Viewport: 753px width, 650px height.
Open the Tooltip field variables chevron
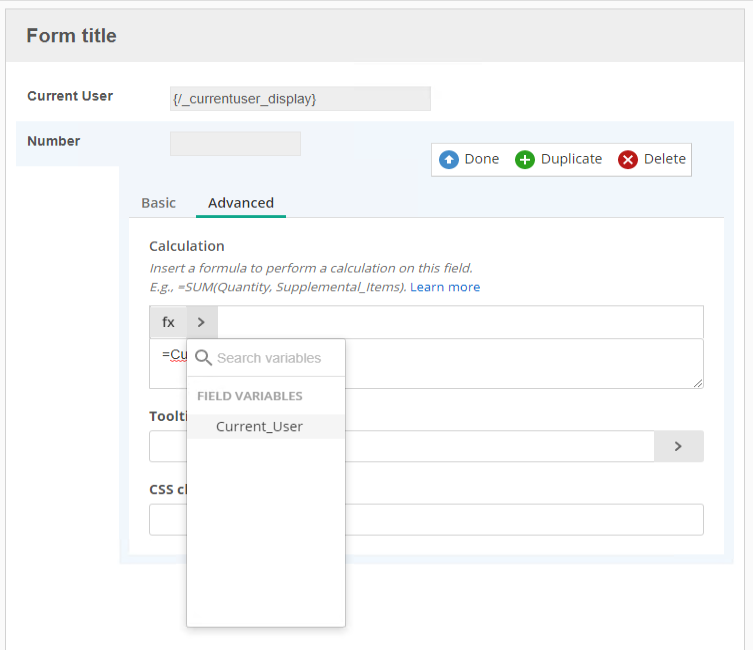pyautogui.click(x=679, y=446)
